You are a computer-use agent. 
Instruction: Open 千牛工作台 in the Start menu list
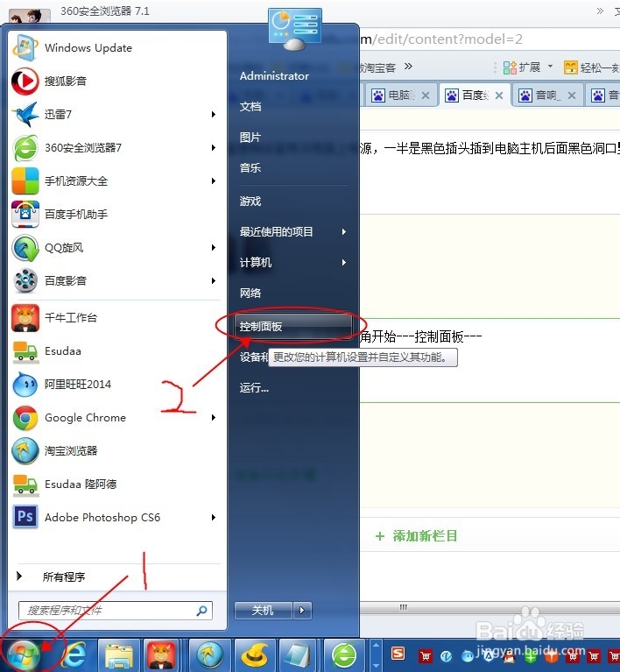point(116,317)
